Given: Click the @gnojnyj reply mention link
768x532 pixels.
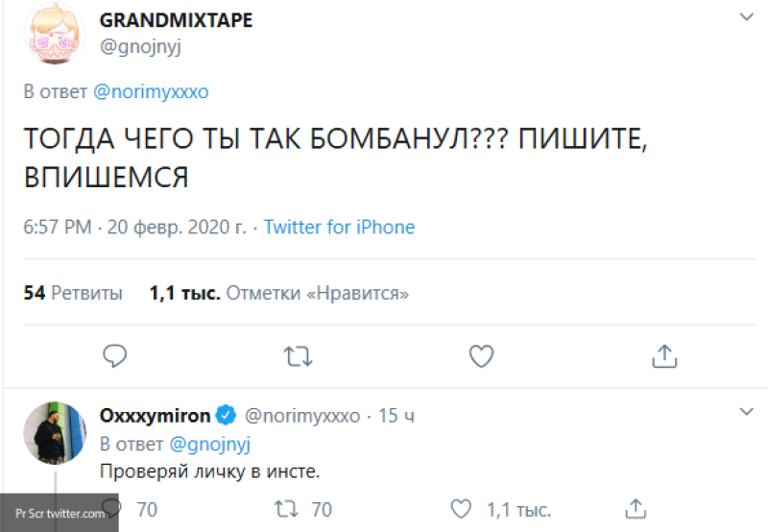Looking at the screenshot, I should pyautogui.click(x=211, y=445).
